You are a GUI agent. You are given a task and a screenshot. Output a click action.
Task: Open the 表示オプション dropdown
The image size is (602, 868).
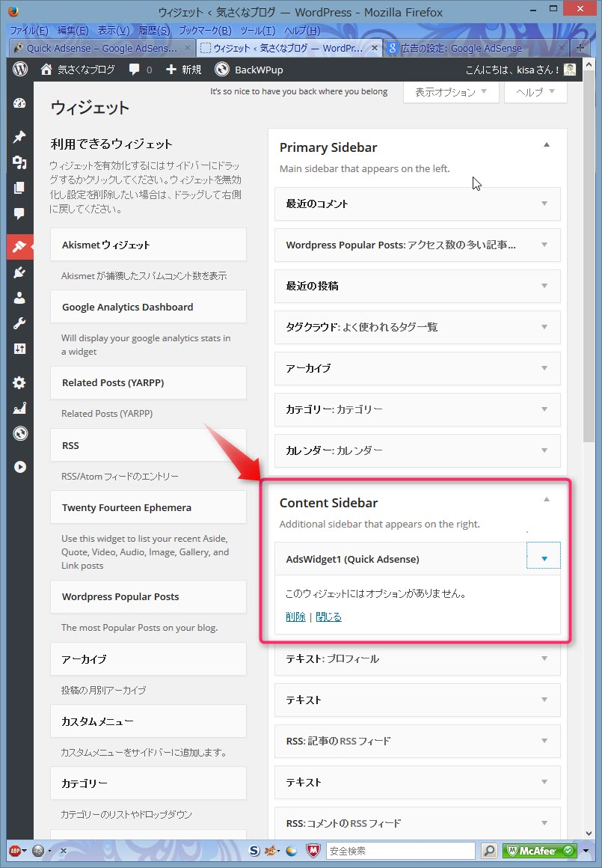451,92
